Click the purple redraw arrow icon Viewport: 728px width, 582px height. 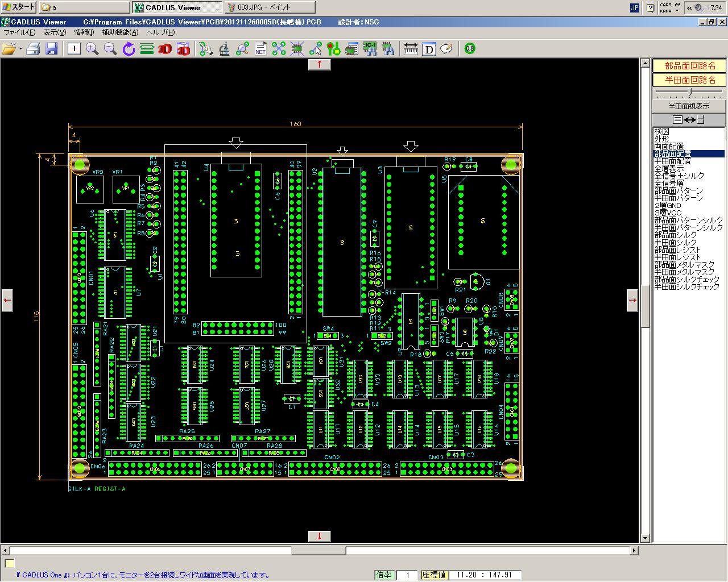coord(129,49)
